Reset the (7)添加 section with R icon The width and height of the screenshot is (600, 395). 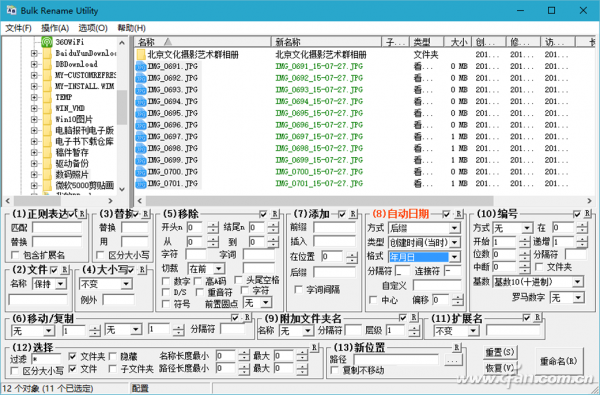tap(353, 214)
